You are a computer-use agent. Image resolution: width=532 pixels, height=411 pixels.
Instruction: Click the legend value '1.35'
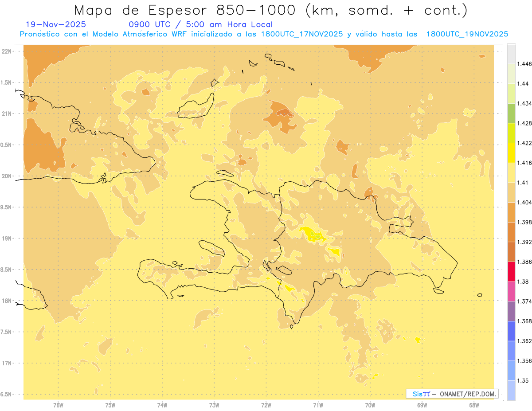point(523,380)
